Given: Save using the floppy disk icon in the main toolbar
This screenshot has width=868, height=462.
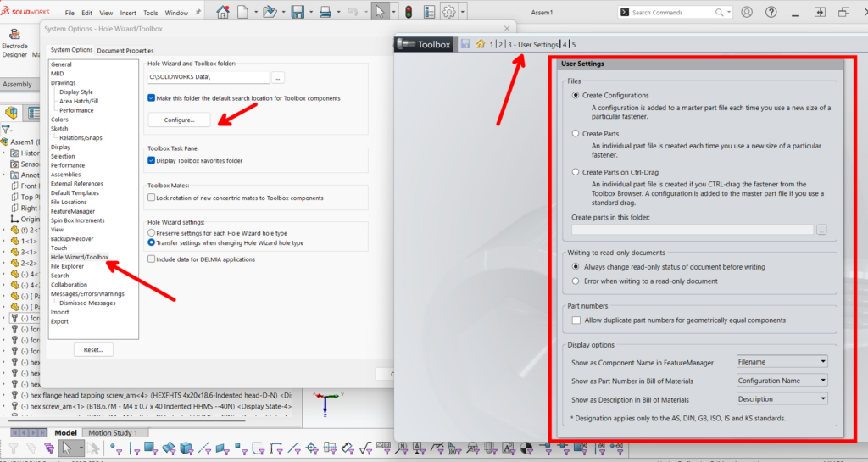Looking at the screenshot, I should [298, 12].
